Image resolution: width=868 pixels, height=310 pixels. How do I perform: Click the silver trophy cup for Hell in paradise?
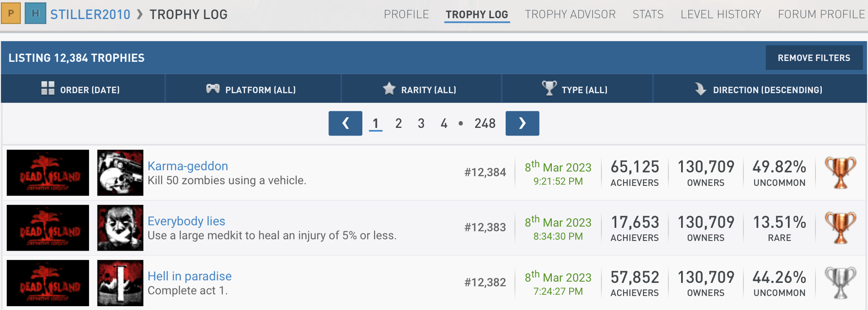tap(840, 282)
